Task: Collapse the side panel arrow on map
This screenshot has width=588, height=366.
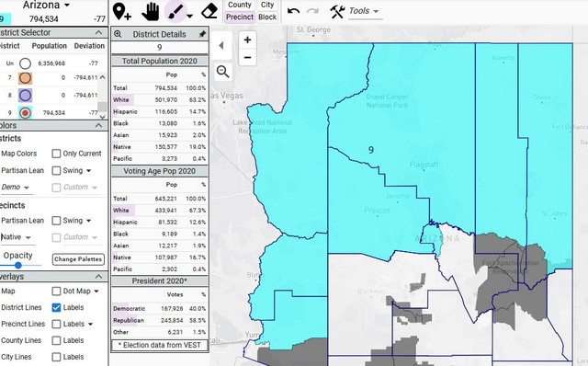Action: click(x=221, y=45)
